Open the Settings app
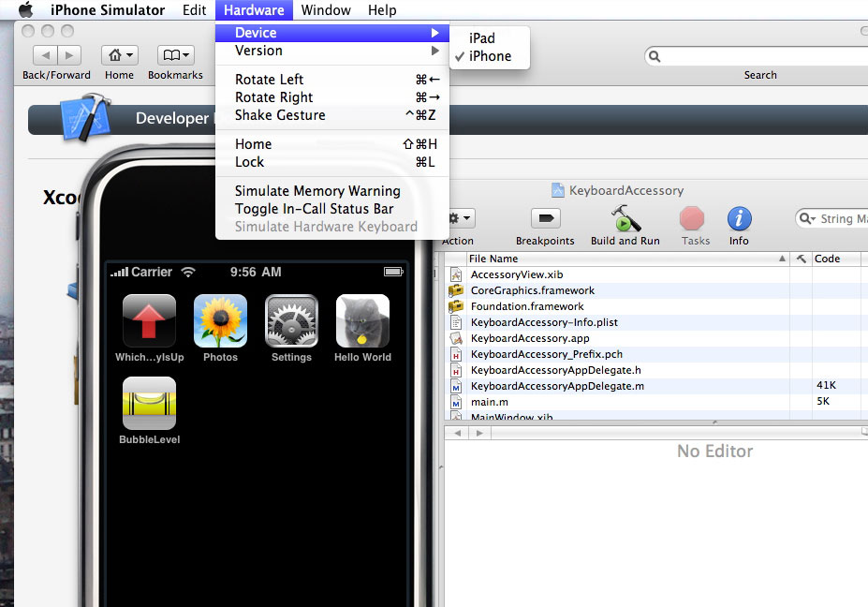The width and height of the screenshot is (868, 607). tap(291, 320)
